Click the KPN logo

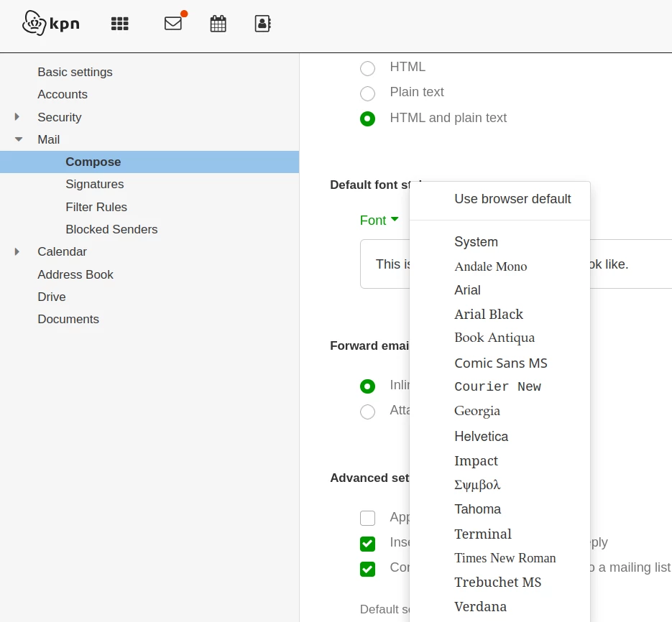50,23
